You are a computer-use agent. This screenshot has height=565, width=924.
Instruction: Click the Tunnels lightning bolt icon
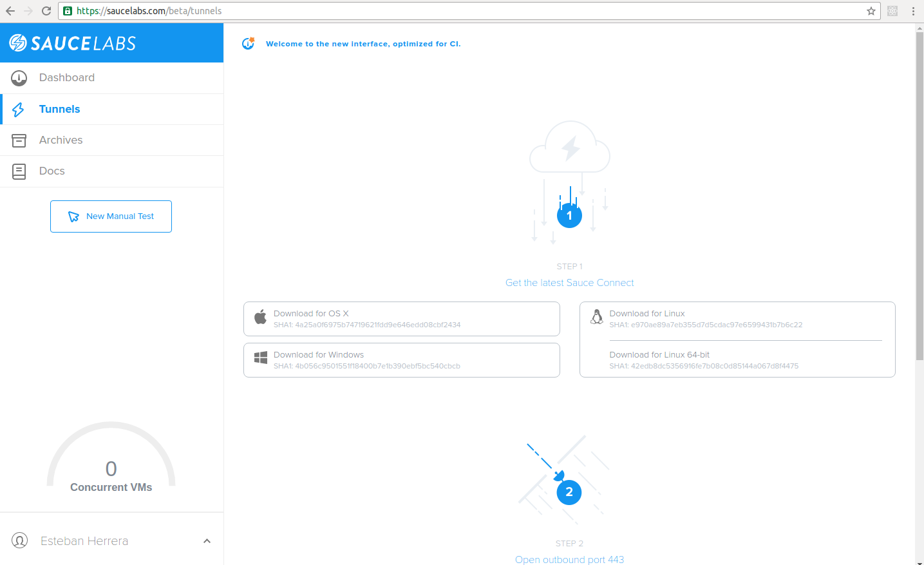pos(19,110)
